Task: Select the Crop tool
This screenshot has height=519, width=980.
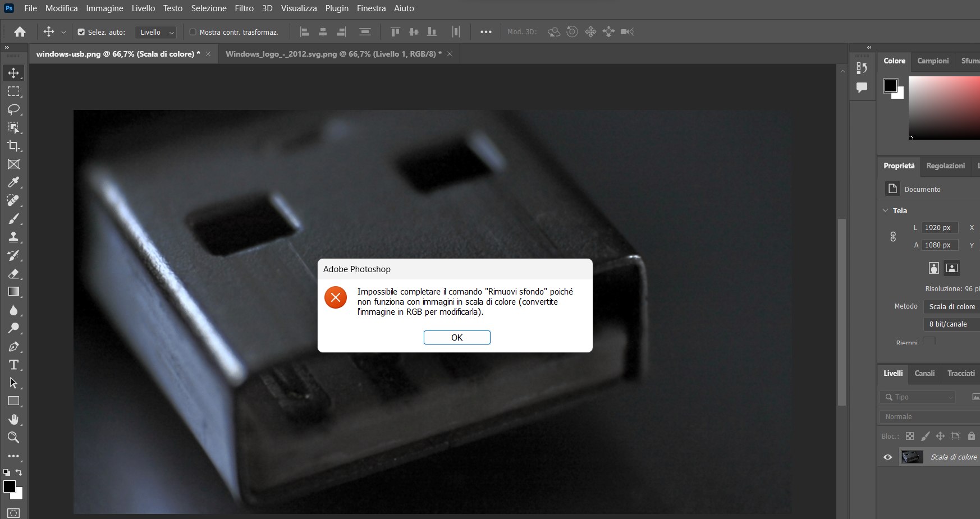Action: [14, 146]
